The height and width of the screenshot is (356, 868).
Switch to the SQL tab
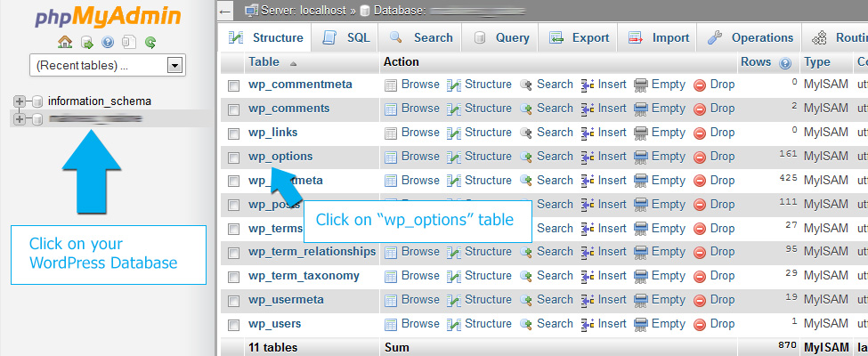346,37
